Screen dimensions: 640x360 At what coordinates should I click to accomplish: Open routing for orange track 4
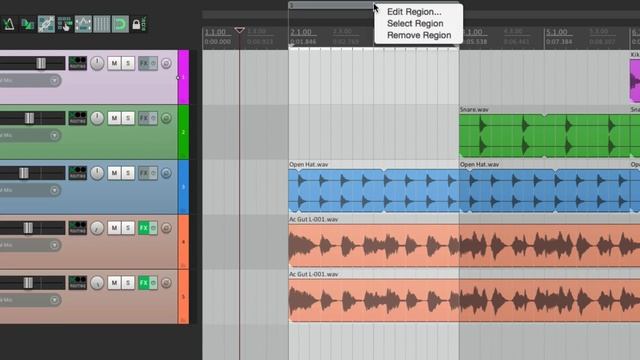pyautogui.click(x=78, y=228)
